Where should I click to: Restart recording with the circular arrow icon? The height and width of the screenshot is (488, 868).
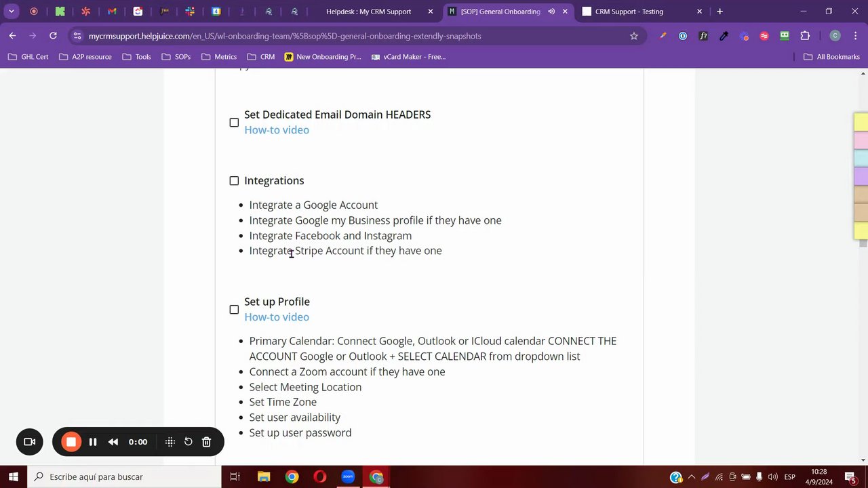pyautogui.click(x=189, y=442)
